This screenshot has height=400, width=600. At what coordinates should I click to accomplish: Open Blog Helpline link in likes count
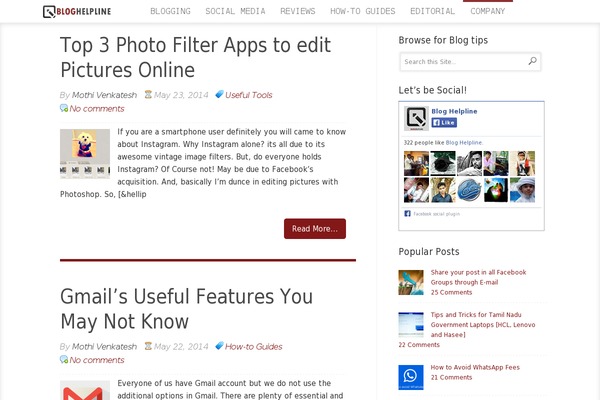click(464, 142)
